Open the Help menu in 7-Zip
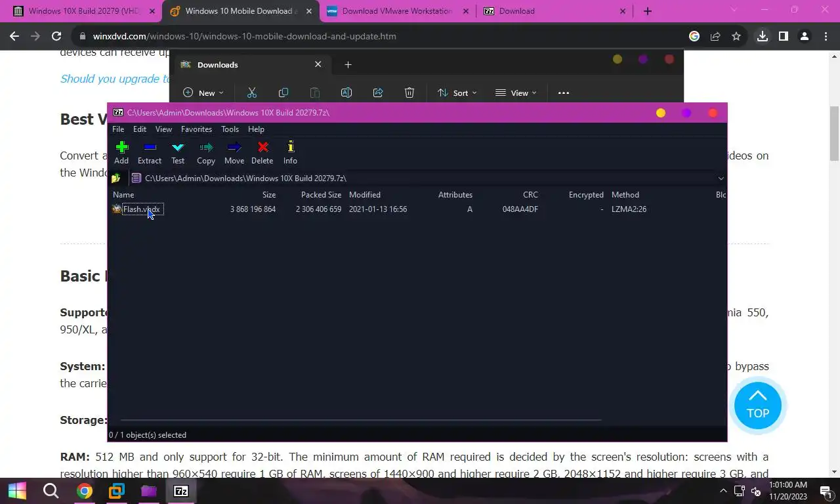The width and height of the screenshot is (840, 504). click(x=256, y=129)
